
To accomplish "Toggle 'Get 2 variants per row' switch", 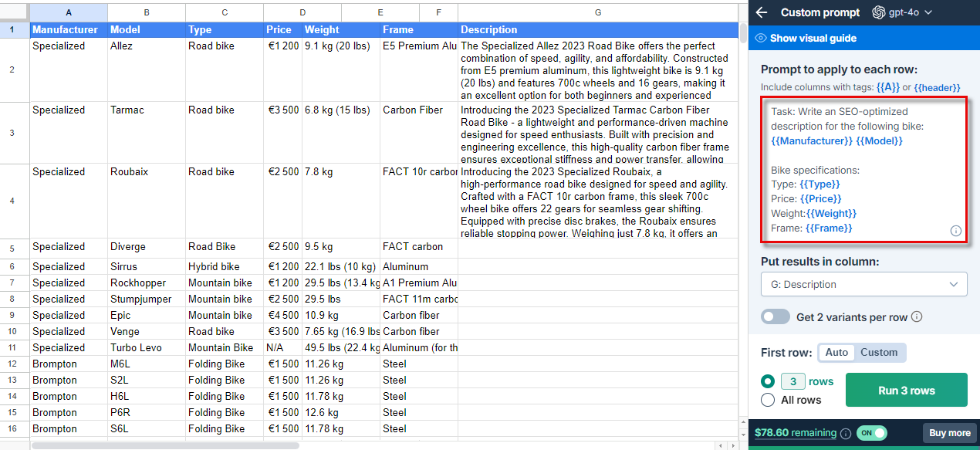I will (x=775, y=316).
